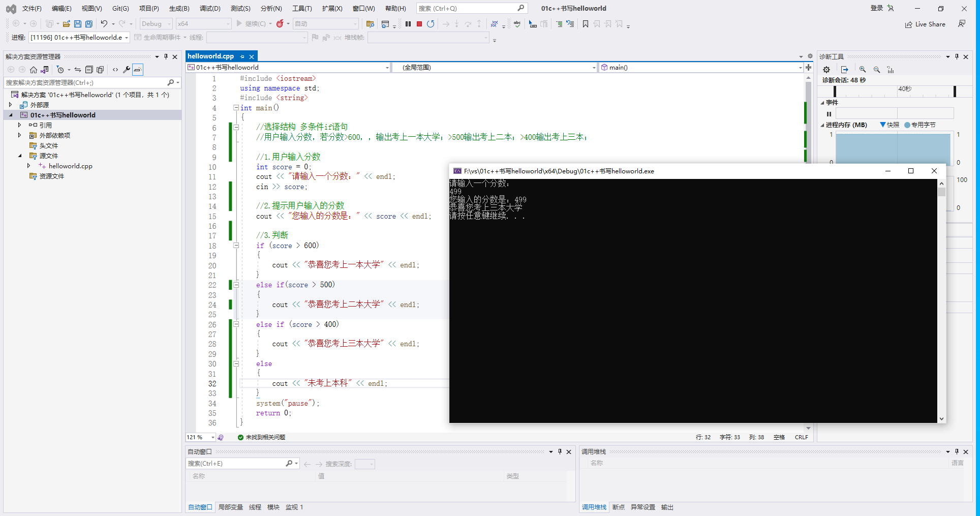Image resolution: width=980 pixels, height=516 pixels.
Task: Pin the Call Stack panel
Action: [957, 451]
